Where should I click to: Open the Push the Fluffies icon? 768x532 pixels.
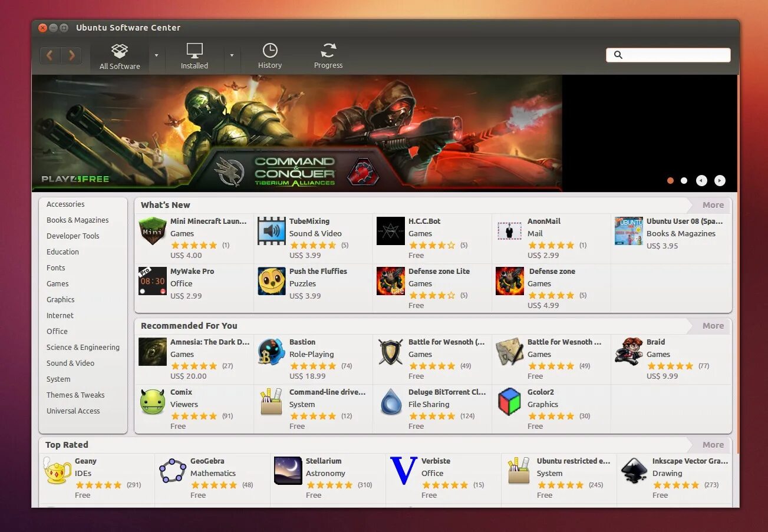[272, 281]
